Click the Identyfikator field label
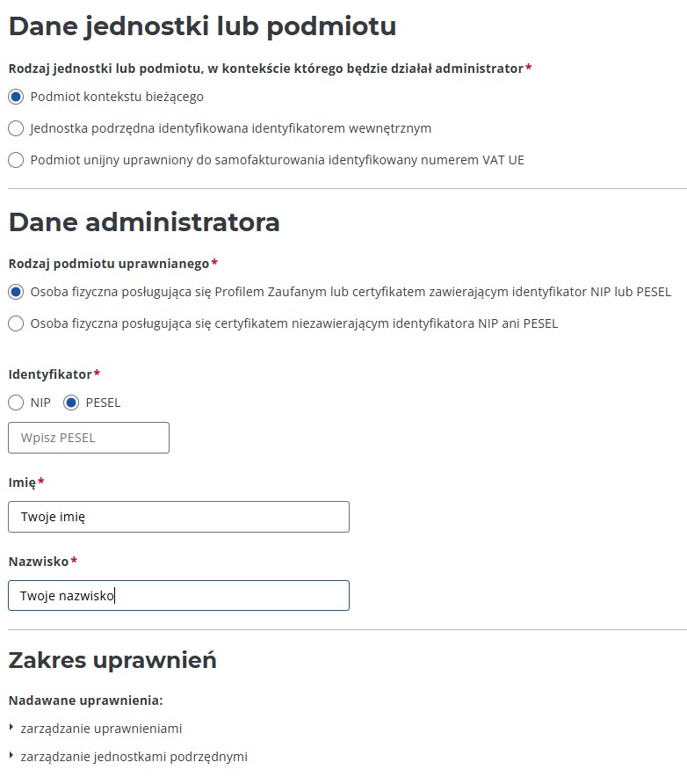This screenshot has height=784, width=687. (x=50, y=374)
